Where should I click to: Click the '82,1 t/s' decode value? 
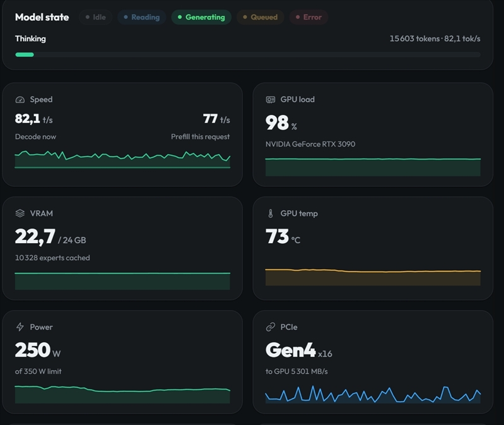click(x=34, y=119)
